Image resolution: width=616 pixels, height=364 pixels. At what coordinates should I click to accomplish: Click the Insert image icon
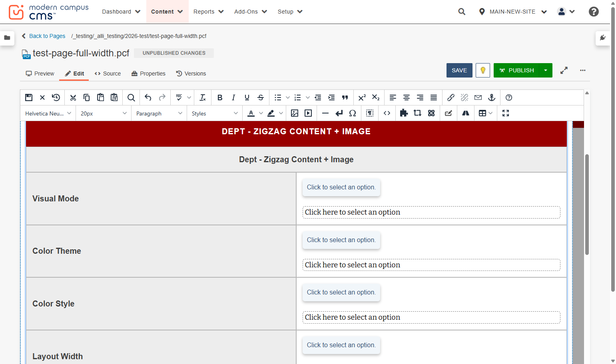click(x=295, y=113)
